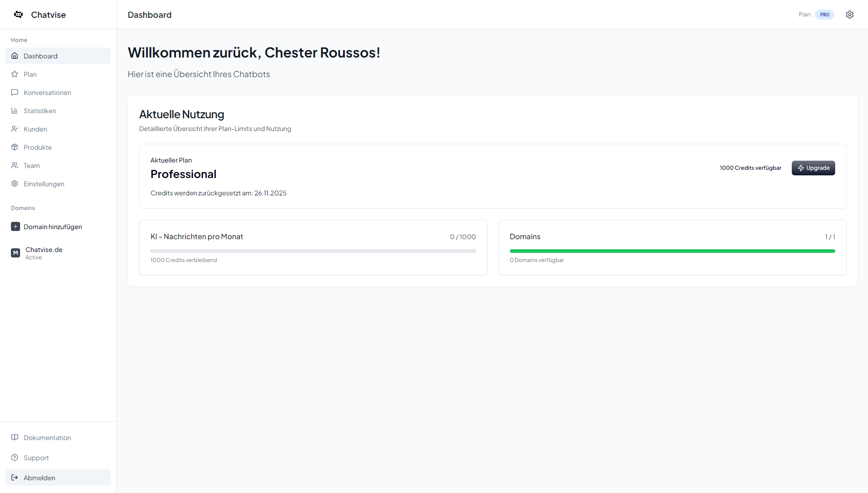This screenshot has height=493, width=868.
Task: Open the Plan star icon in sidebar
Action: tap(15, 74)
